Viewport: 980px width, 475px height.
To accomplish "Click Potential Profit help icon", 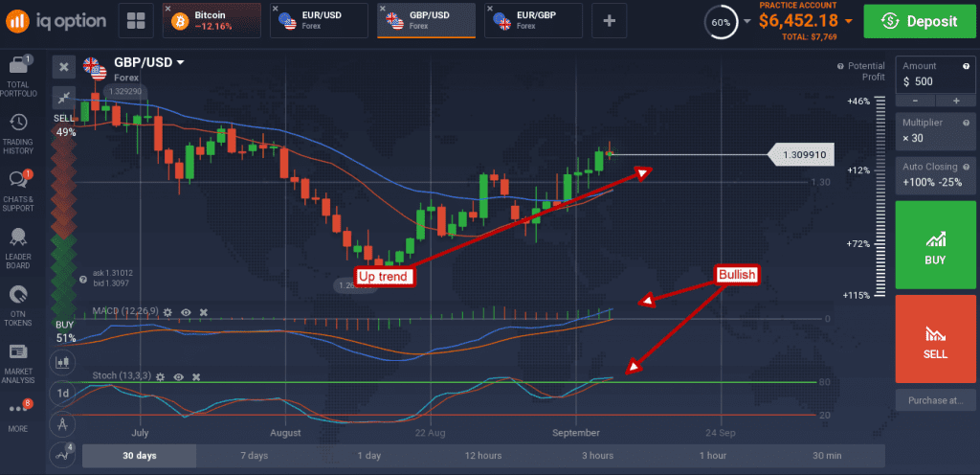I will coord(840,66).
